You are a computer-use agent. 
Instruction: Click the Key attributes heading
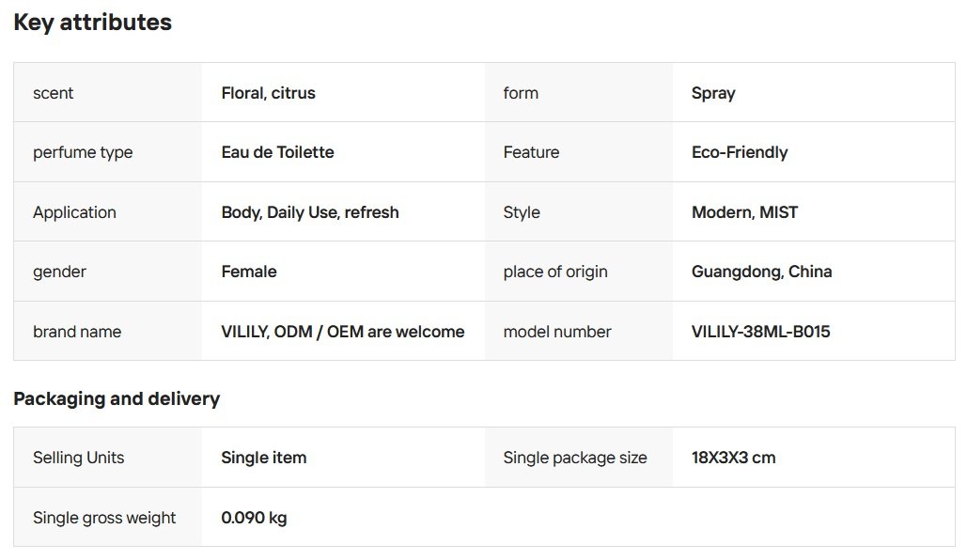point(92,23)
